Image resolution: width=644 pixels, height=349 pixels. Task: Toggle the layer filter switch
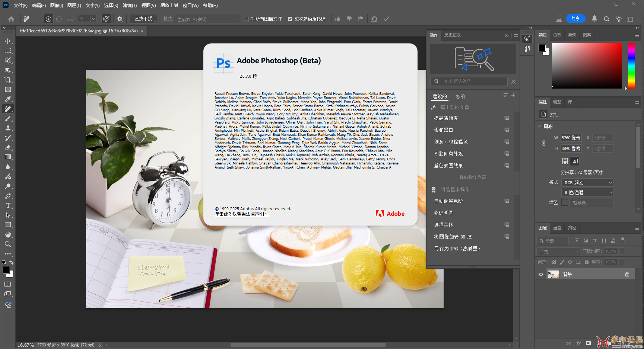pos(623,240)
